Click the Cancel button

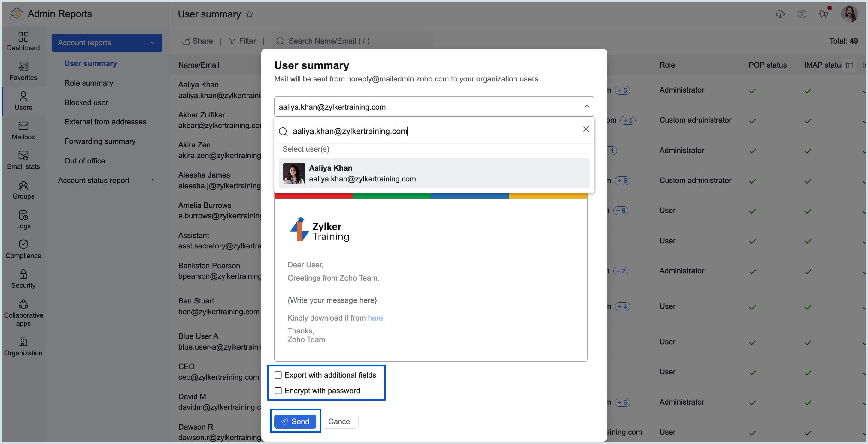click(340, 421)
